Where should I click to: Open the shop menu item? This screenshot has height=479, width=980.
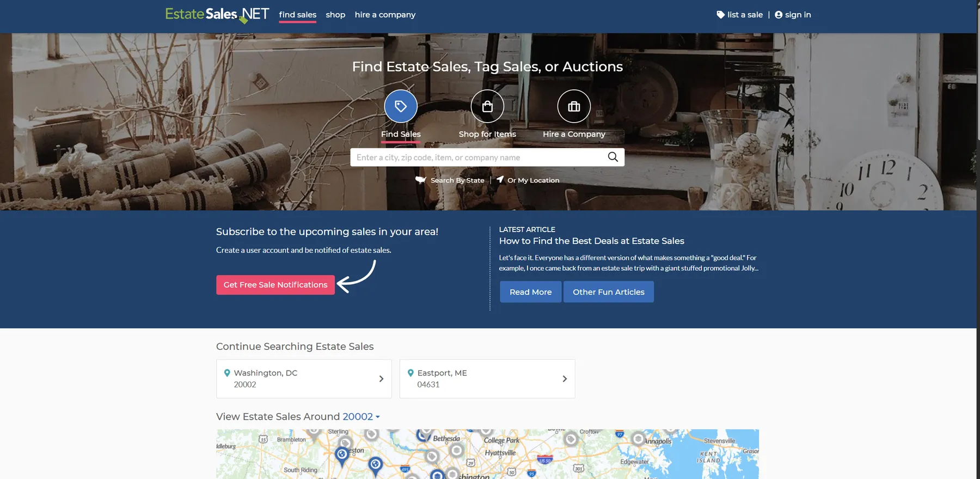(x=335, y=15)
